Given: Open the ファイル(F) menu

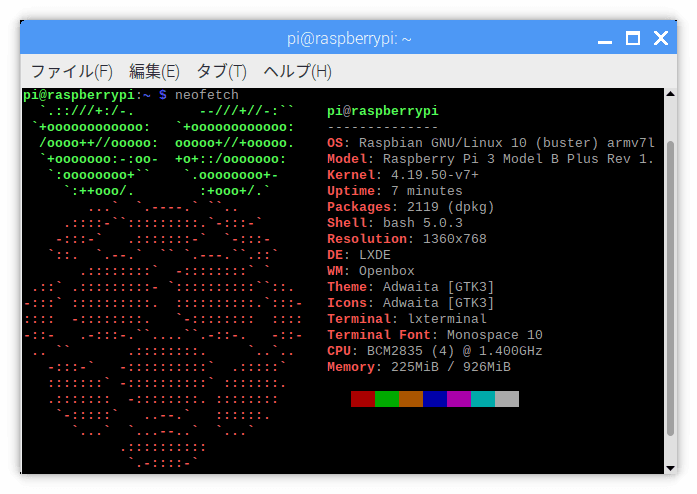Looking at the screenshot, I should [72, 71].
